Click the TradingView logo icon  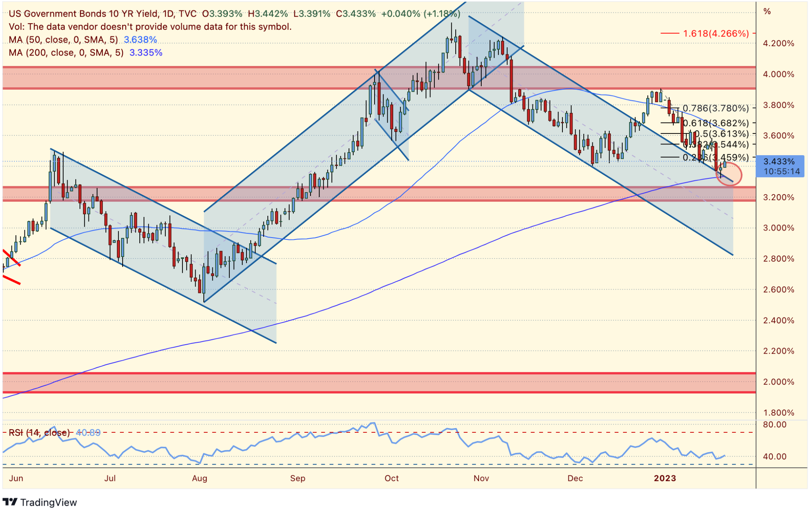[x=10, y=502]
